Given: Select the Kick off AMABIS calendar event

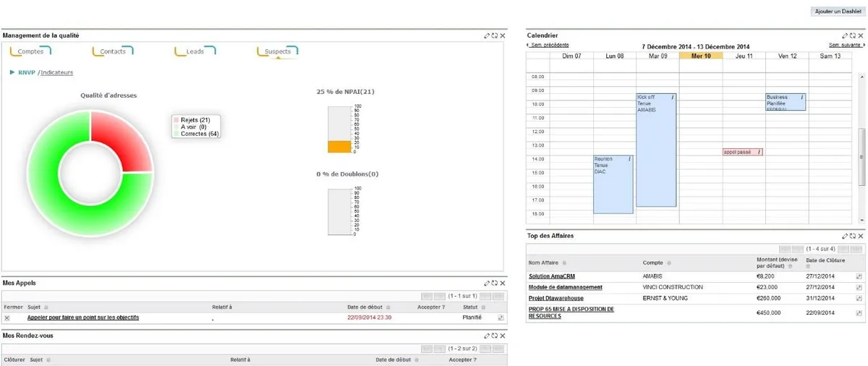Looking at the screenshot, I should pos(656,150).
